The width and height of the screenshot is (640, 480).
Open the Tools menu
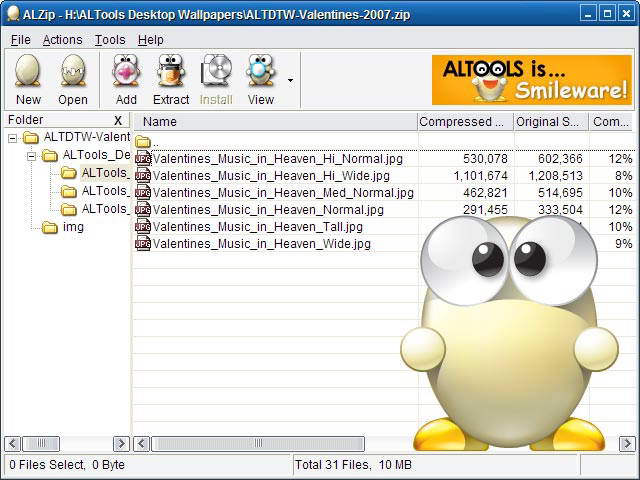coord(110,40)
